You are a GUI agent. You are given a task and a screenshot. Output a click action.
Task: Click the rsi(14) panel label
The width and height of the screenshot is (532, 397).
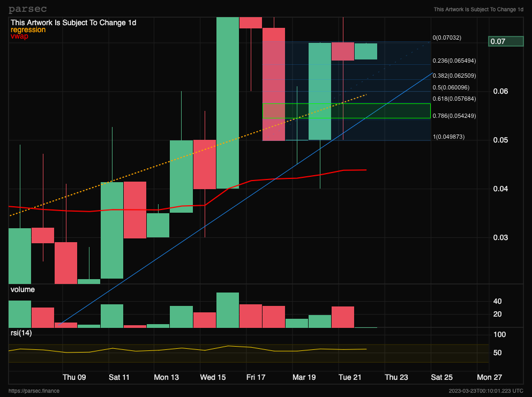(21, 333)
